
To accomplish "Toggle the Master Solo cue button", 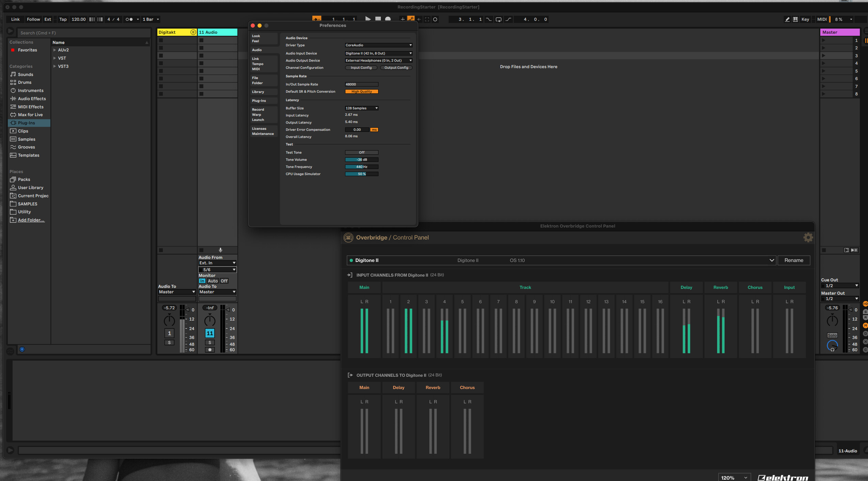I will 832,335.
